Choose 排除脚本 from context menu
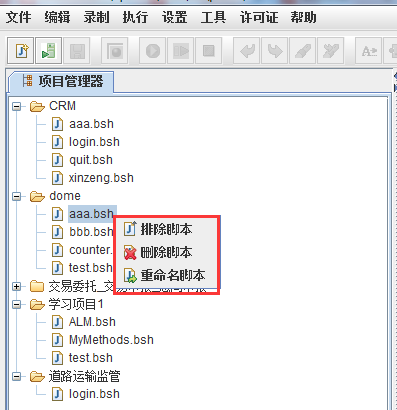 tap(166, 229)
